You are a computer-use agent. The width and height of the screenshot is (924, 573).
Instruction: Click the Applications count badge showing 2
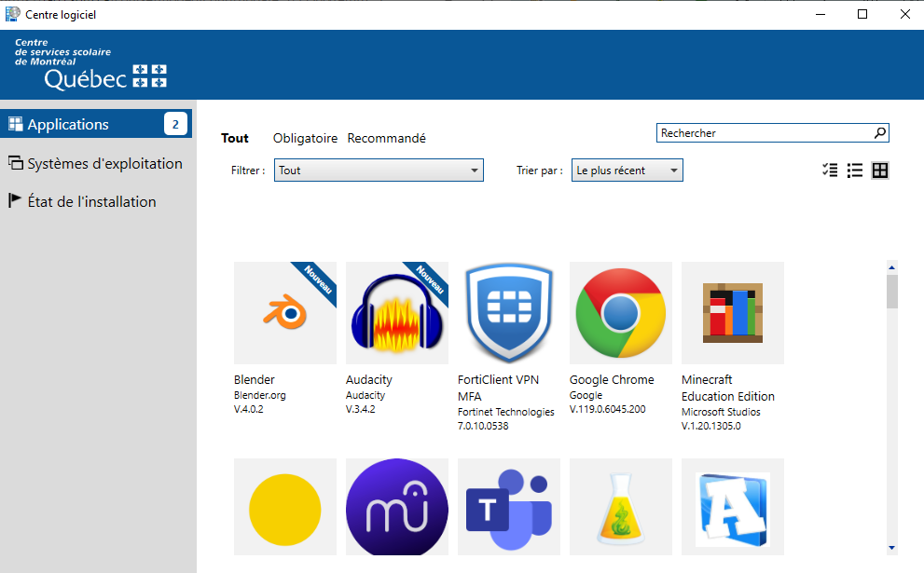coord(175,124)
